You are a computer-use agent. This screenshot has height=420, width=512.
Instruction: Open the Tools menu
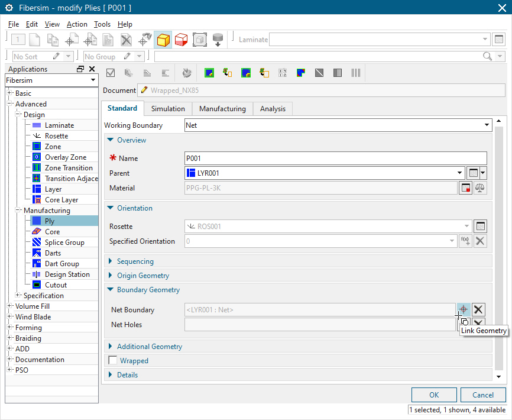point(102,24)
